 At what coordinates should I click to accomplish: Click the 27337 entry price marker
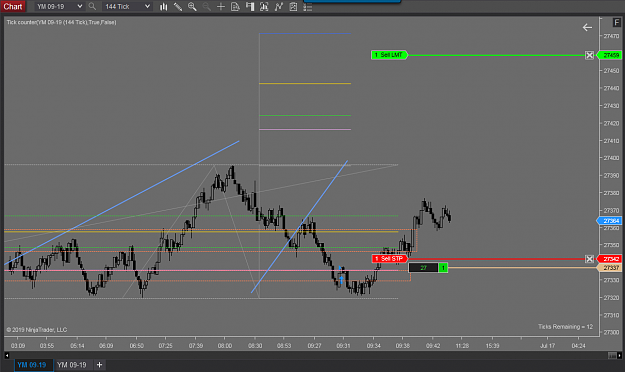[x=610, y=268]
